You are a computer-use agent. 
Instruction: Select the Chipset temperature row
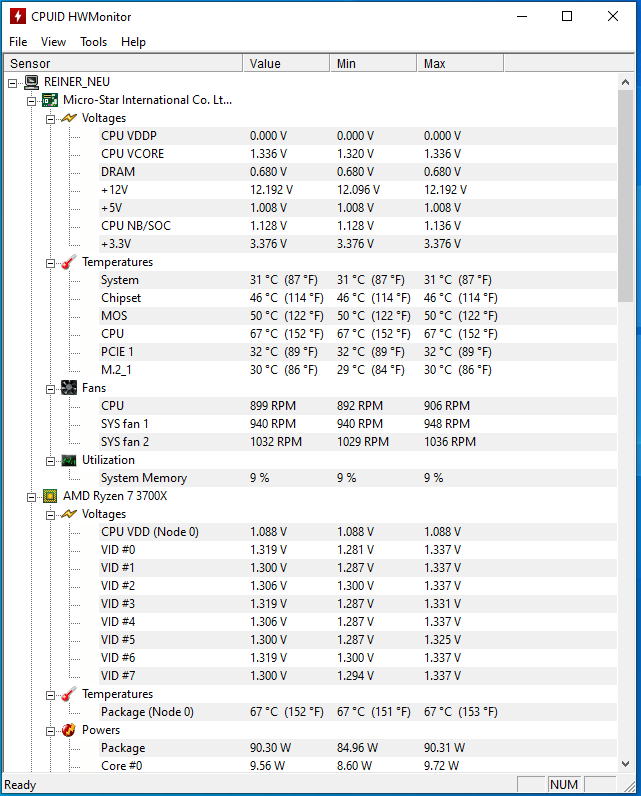pyautogui.click(x=358, y=298)
